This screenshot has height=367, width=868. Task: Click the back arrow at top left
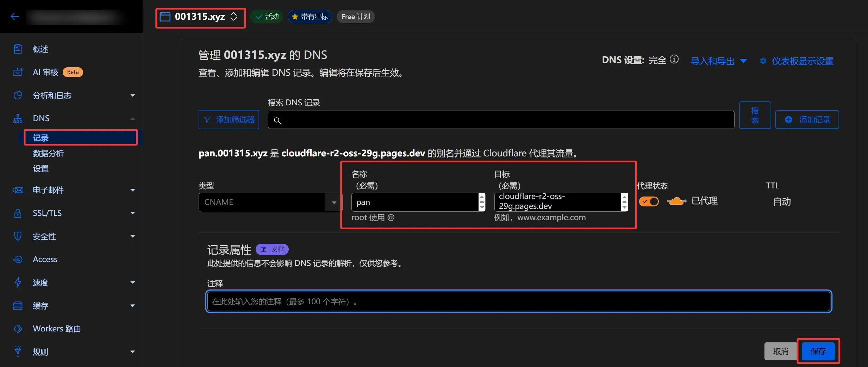[x=15, y=16]
